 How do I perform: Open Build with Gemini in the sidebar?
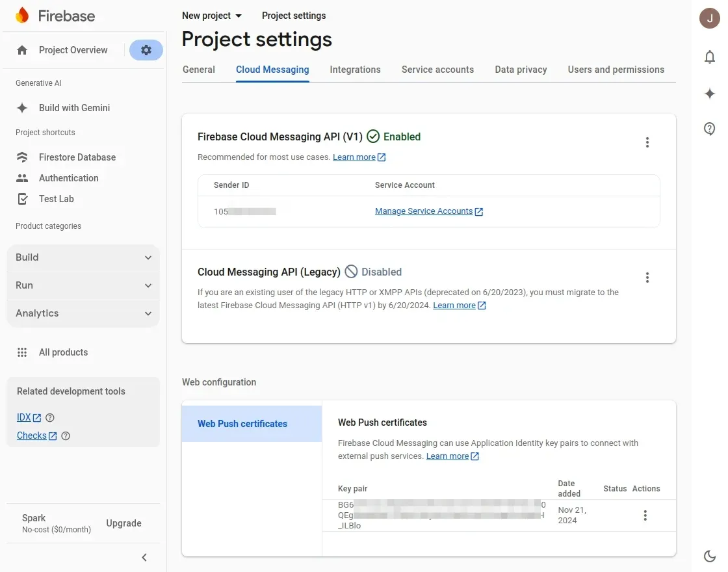pos(74,108)
